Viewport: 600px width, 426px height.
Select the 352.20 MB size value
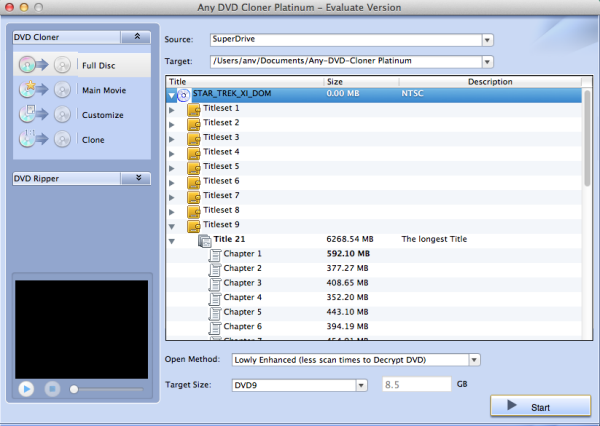pos(347,297)
